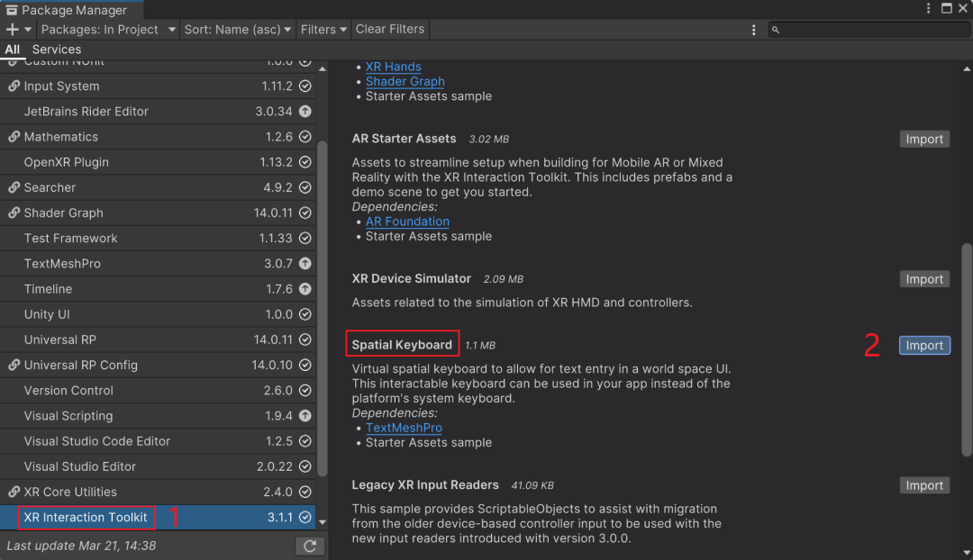Click link icon beside Input System

[x=13, y=86]
